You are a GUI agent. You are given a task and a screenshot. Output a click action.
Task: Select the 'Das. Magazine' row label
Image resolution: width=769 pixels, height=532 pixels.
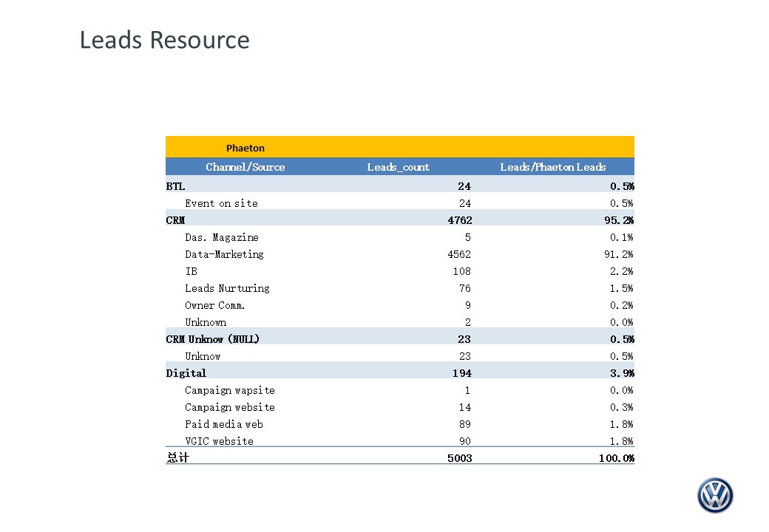pos(222,238)
